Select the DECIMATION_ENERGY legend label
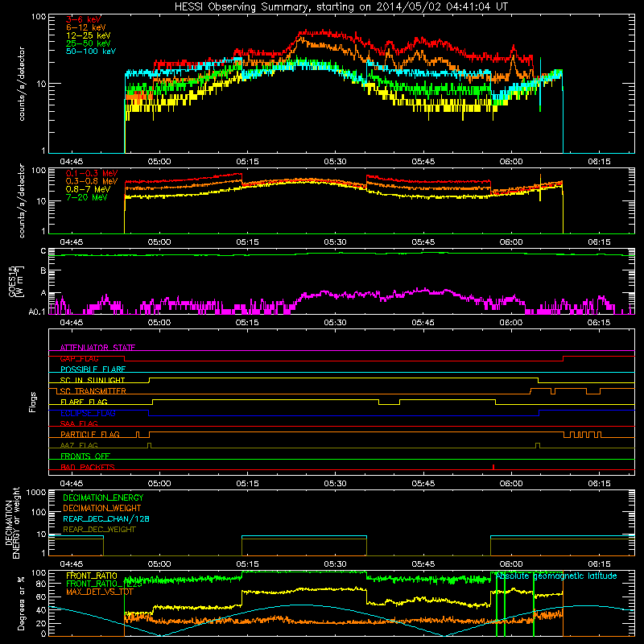 103,497
